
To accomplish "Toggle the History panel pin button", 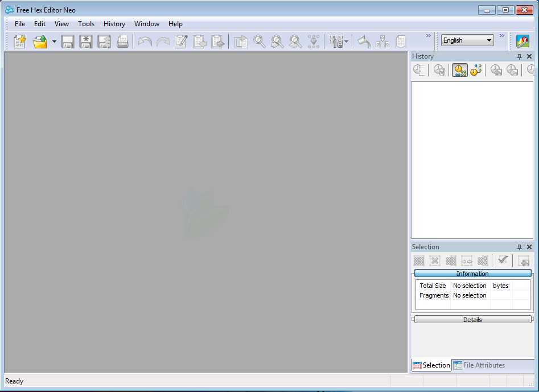I will [519, 56].
